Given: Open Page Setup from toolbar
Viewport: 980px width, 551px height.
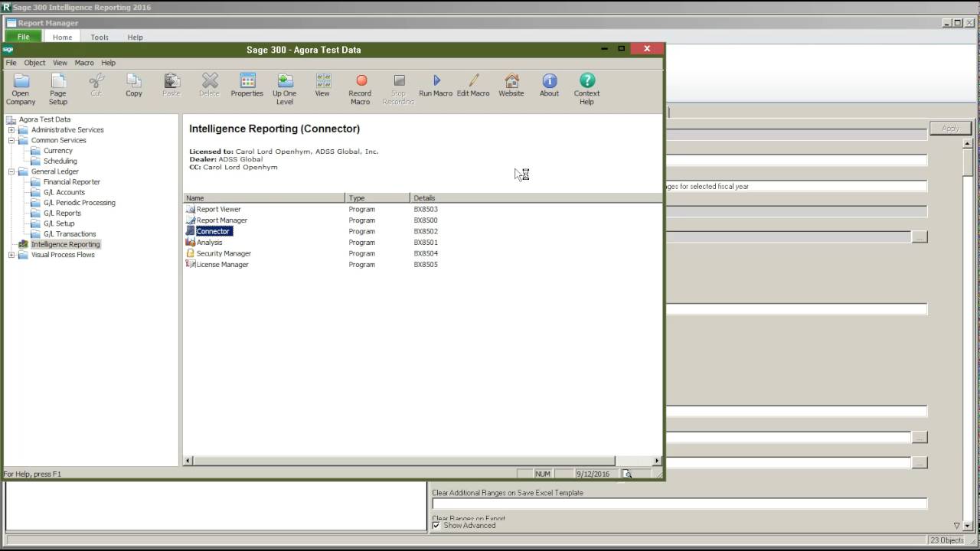Looking at the screenshot, I should pyautogui.click(x=58, y=80).
